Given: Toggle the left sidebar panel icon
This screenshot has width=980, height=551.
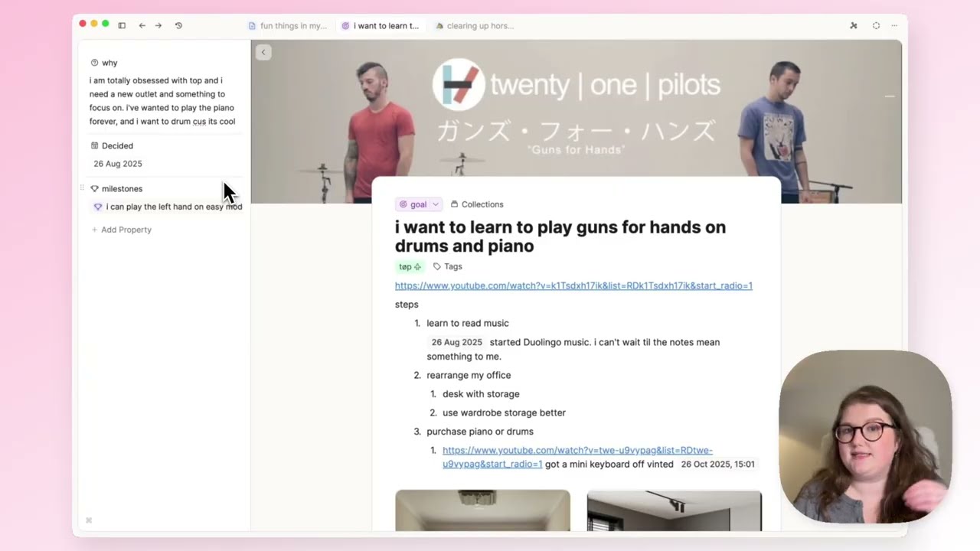Looking at the screenshot, I should click(x=122, y=25).
